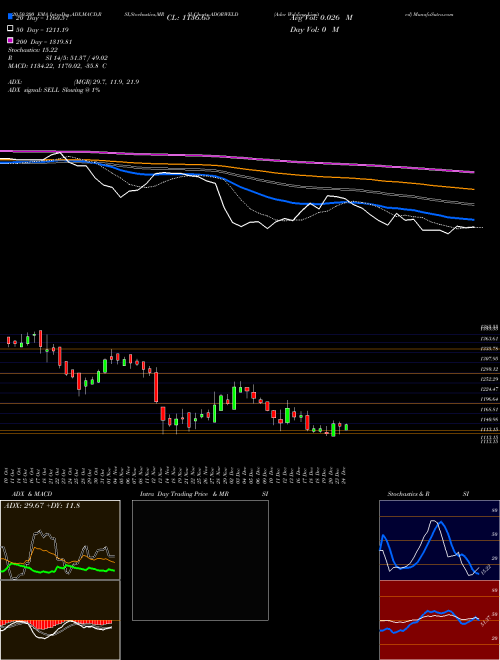Click the Stochastics & RSI panel heading
This screenshot has height=660, width=500.
(x=428, y=494)
